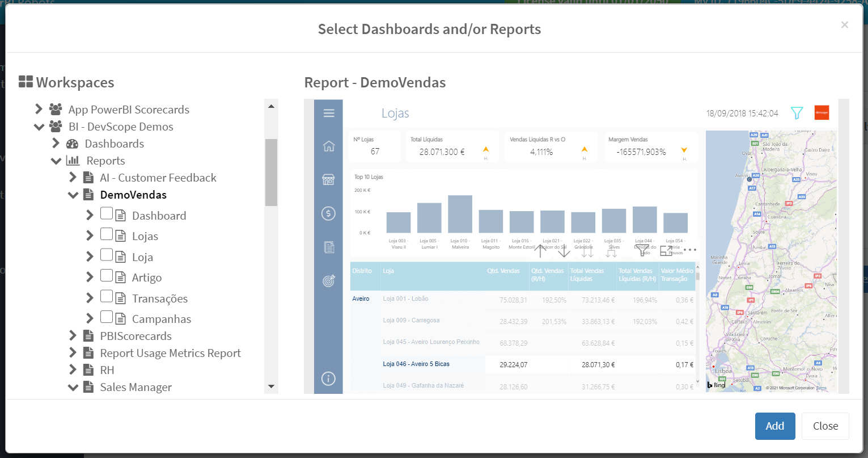
Task: Open the info icon at sidebar bottom
Action: coord(329,379)
